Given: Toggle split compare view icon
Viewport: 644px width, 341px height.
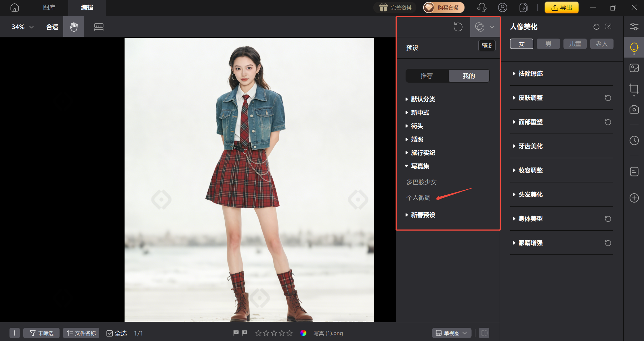Looking at the screenshot, I should point(484,333).
